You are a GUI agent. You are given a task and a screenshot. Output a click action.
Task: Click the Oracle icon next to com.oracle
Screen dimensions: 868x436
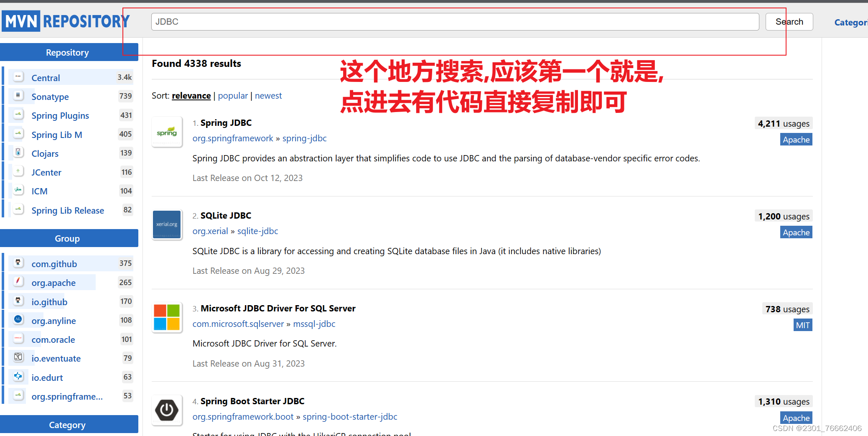point(18,338)
